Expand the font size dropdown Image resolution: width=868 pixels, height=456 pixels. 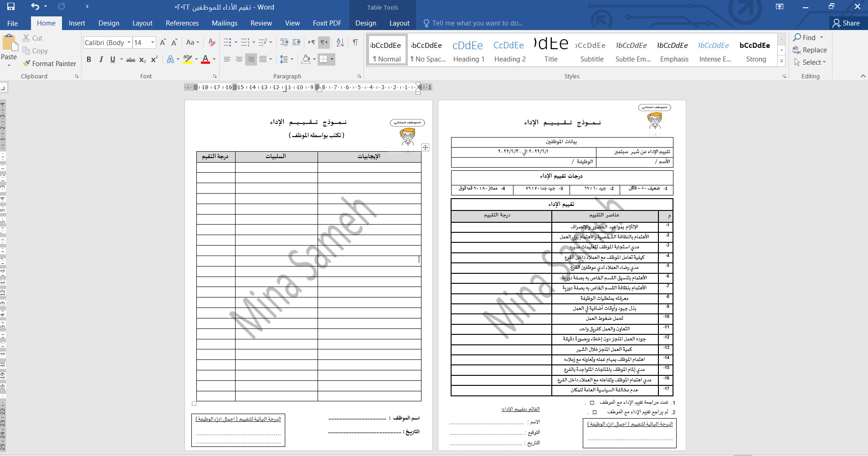(152, 42)
